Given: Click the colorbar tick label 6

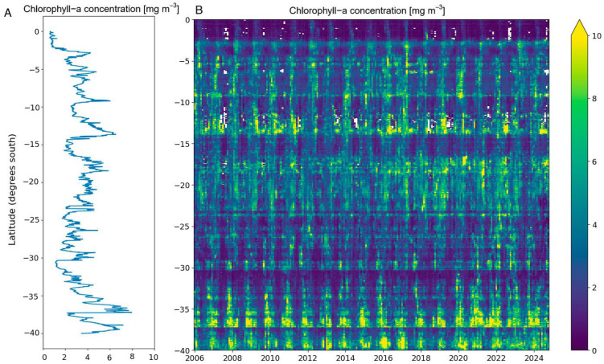Looking at the screenshot, I should [594, 162].
